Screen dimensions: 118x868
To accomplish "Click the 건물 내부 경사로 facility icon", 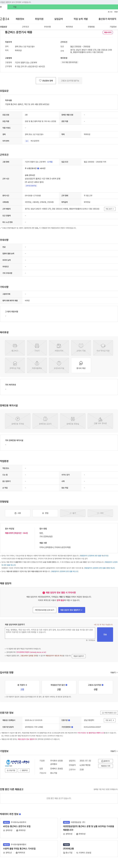I will [100, 421].
